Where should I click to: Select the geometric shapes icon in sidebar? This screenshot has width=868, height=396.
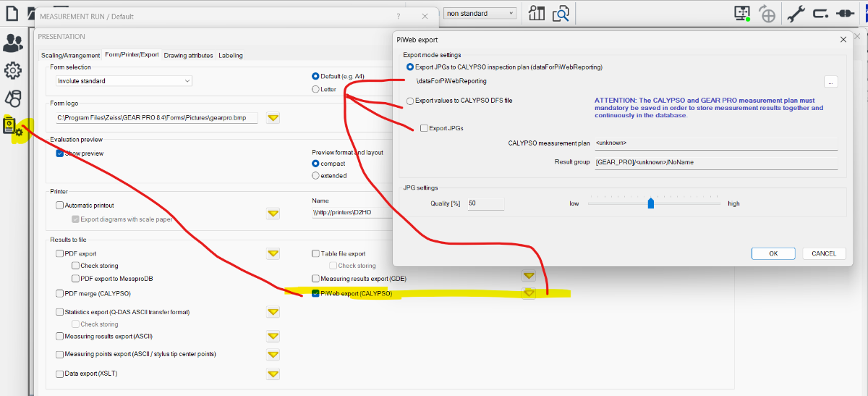pos(12,98)
